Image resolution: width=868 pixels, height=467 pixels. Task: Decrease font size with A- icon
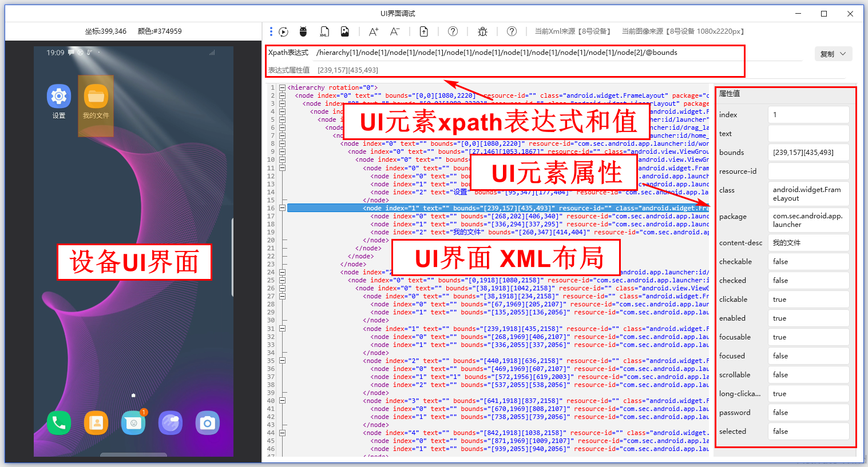[395, 31]
